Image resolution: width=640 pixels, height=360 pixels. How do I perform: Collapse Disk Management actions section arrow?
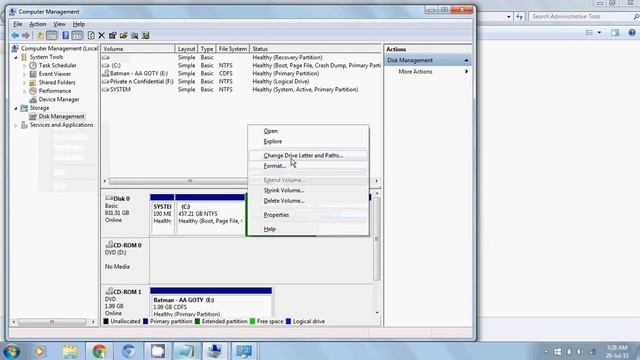(466, 60)
